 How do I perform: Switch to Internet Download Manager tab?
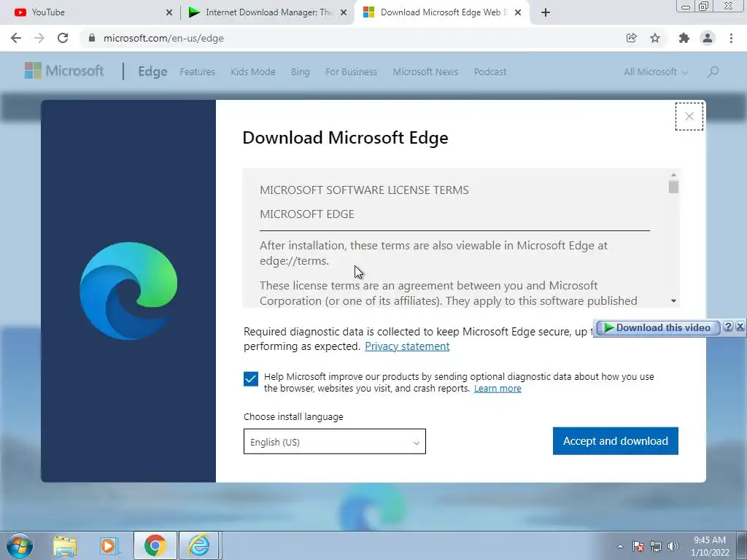pos(267,12)
